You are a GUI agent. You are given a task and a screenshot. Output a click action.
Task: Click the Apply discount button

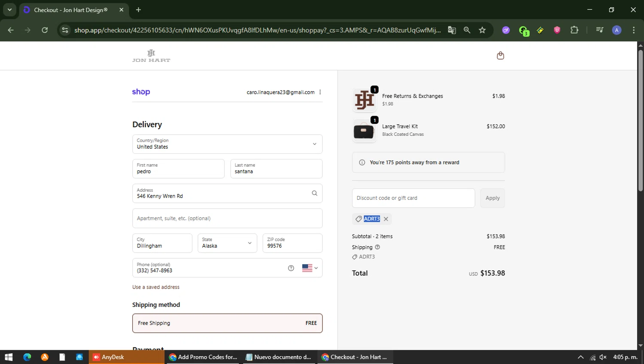pos(492,198)
